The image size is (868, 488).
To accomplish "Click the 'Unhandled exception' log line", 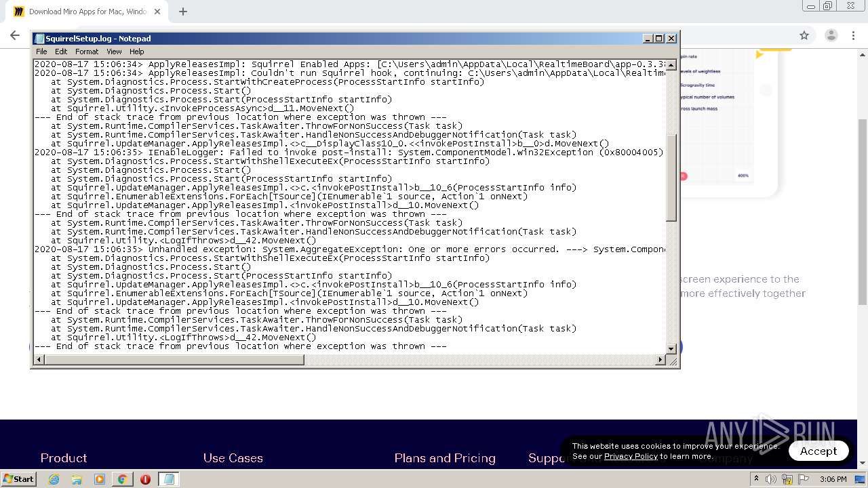I will point(349,249).
